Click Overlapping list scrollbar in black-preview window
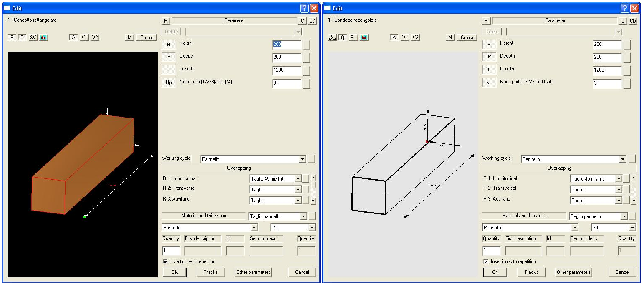The image size is (644, 286). 313,190
